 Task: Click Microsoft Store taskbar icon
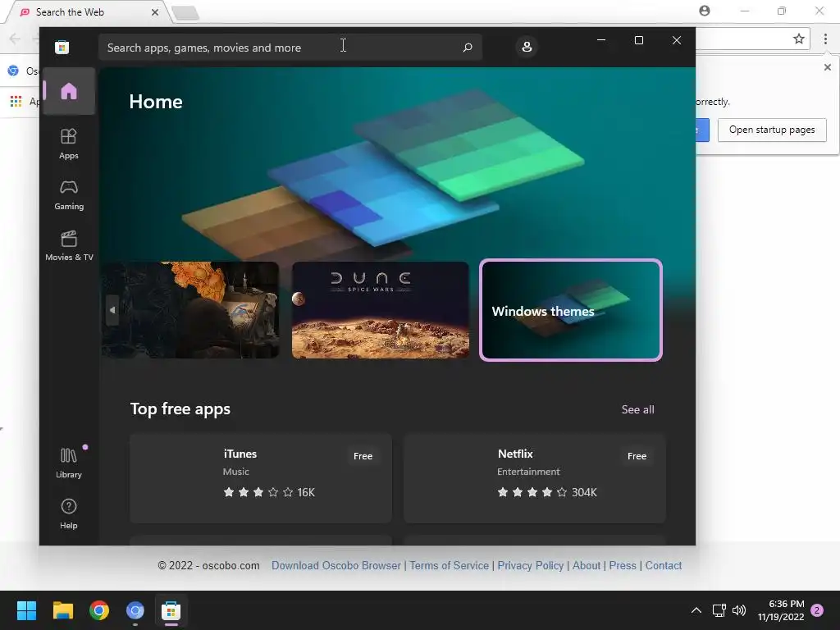click(x=171, y=610)
